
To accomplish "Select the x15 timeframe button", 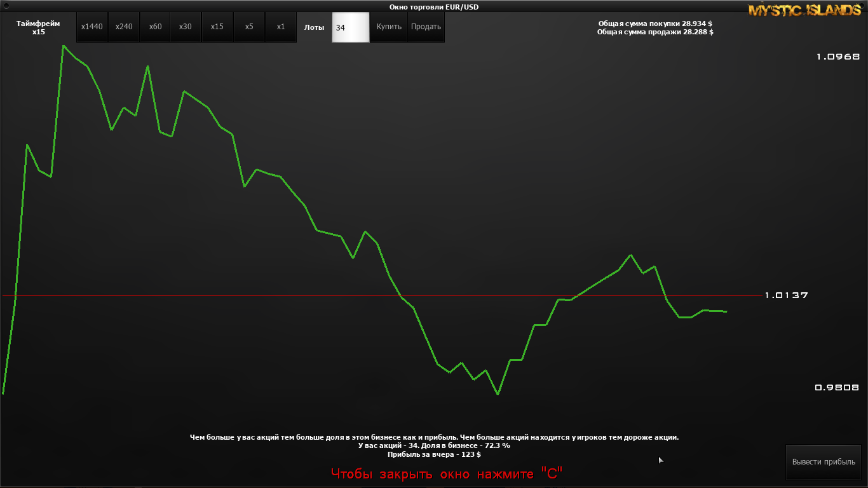I will [217, 27].
